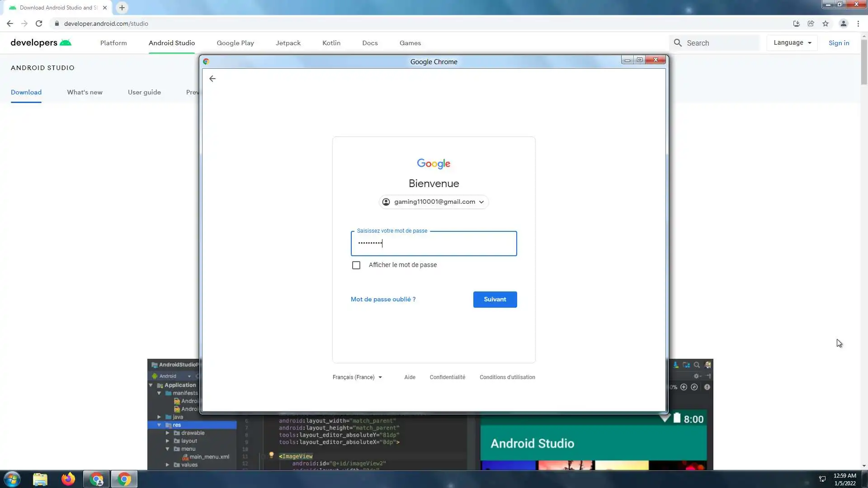Bookmark this page with star icon

826,23
